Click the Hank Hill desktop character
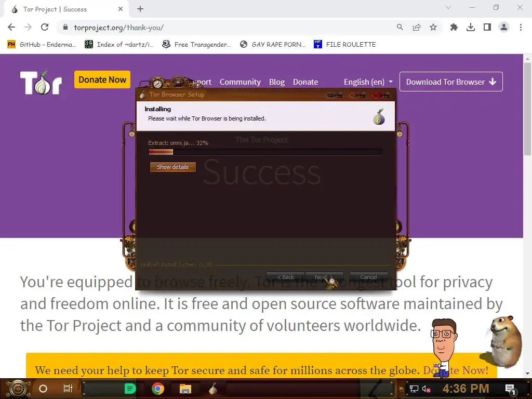 click(x=444, y=348)
